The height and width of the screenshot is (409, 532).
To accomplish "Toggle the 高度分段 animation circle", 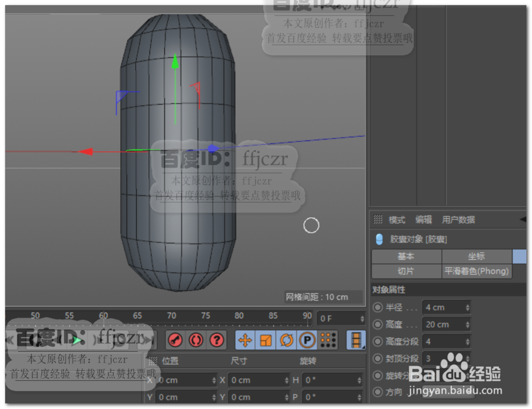I will point(378,341).
